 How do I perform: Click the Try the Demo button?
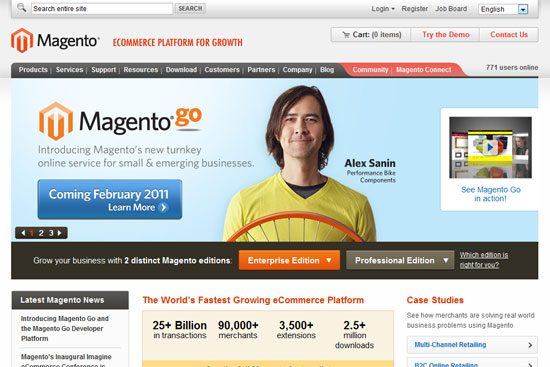click(445, 35)
